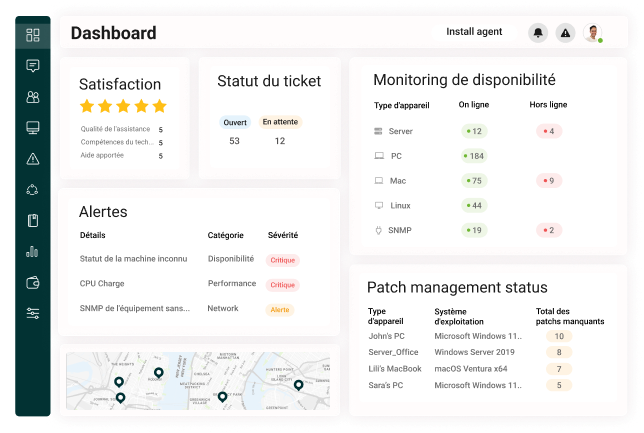The image size is (644, 433).
Task: Click the rightmost map location pin
Action: tap(299, 385)
